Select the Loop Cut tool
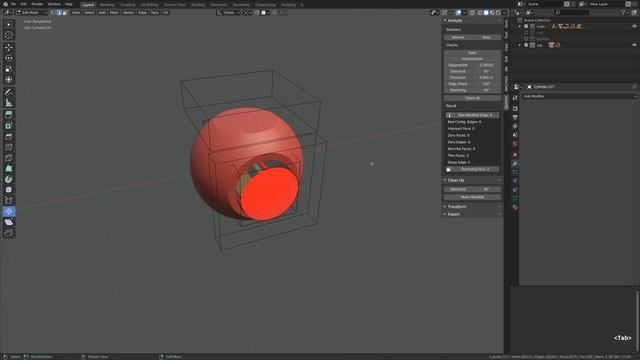Image resolution: width=640 pixels, height=360 pixels. click(9, 147)
